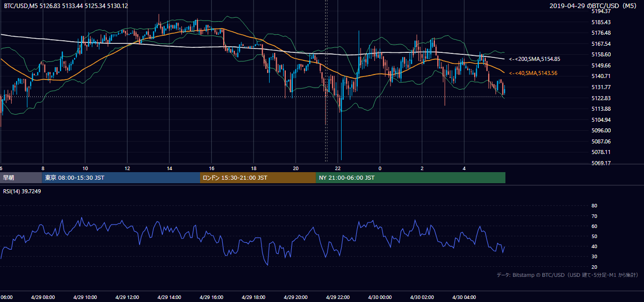Click price axis label 5104.94

tap(601, 120)
